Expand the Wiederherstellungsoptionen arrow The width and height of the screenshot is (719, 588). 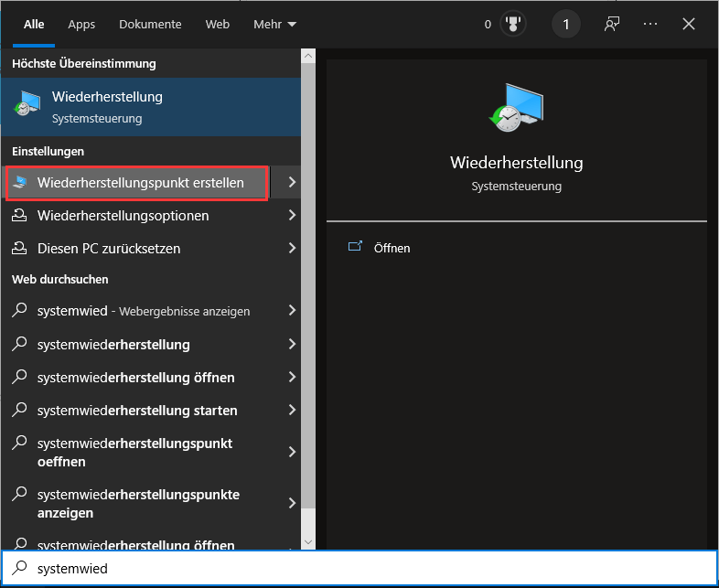coord(292,215)
